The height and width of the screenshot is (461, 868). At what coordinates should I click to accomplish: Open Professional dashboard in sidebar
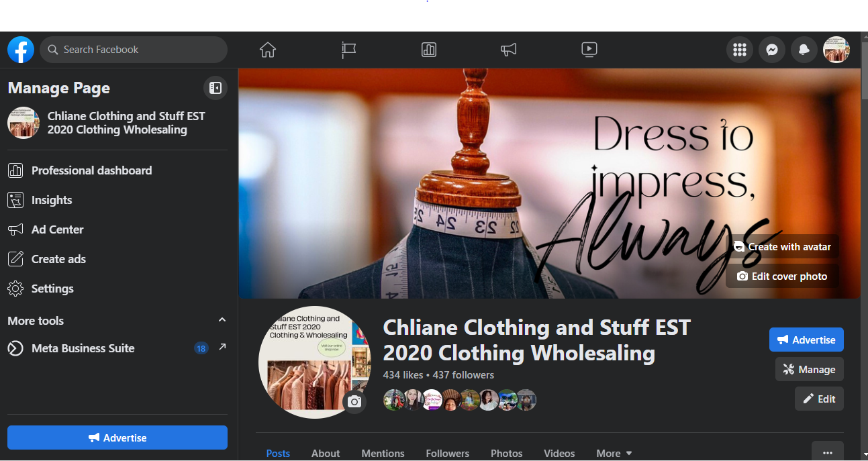tap(117, 170)
